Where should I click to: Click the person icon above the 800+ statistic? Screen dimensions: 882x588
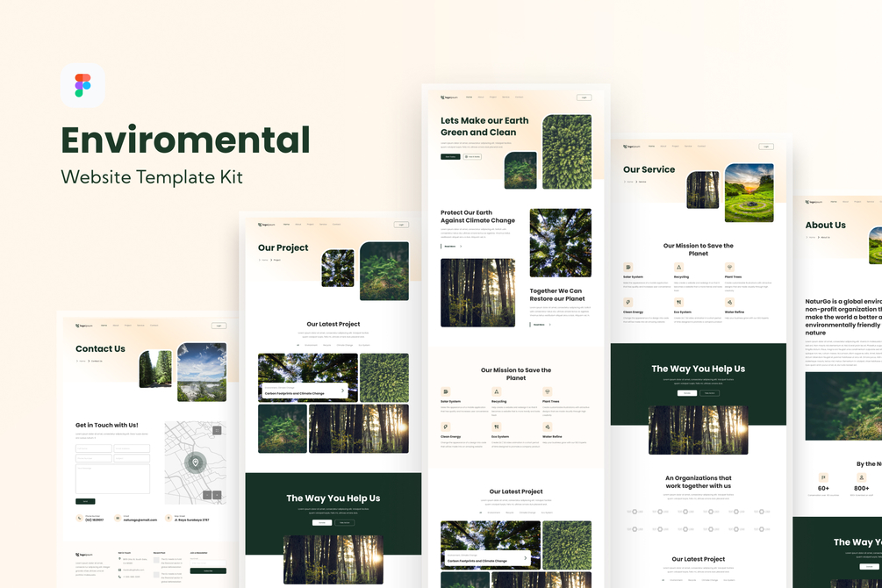click(861, 477)
